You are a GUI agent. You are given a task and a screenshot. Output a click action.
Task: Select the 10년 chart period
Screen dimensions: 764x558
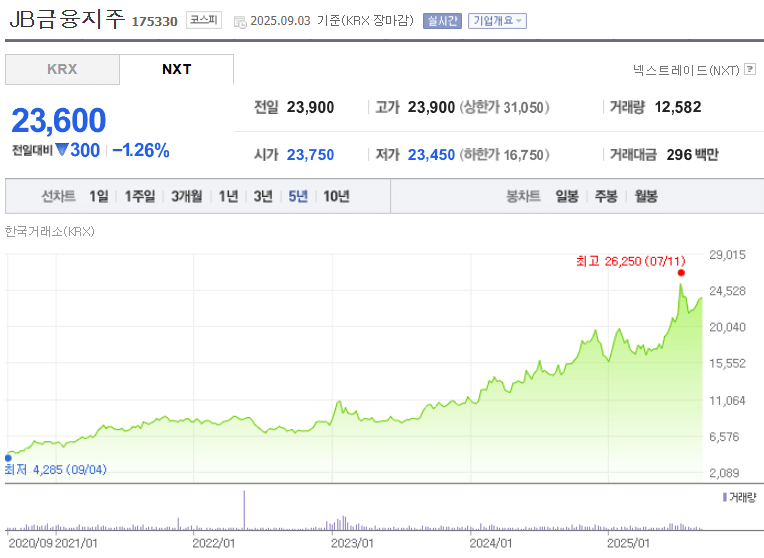336,196
